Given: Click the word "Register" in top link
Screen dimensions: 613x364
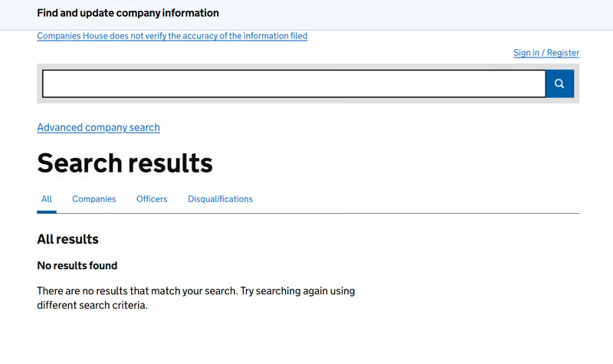Looking at the screenshot, I should (x=562, y=53).
